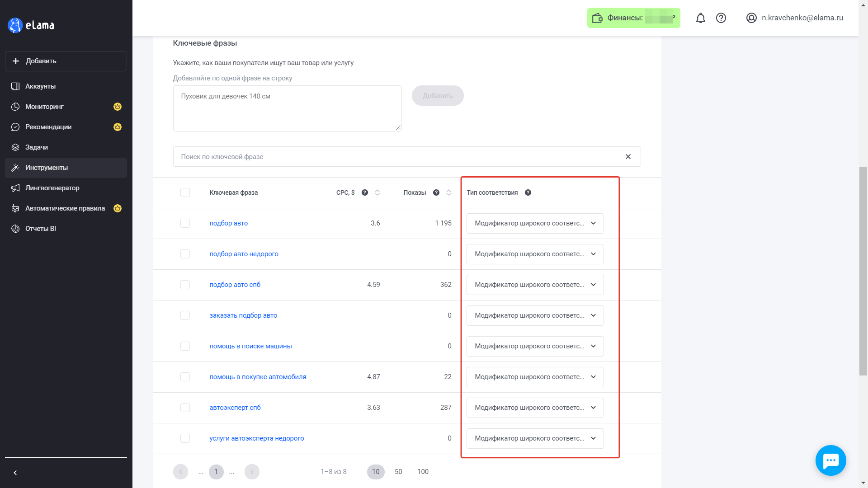868x488 pixels.
Task: Sort by Показы column arrows
Action: 449,192
